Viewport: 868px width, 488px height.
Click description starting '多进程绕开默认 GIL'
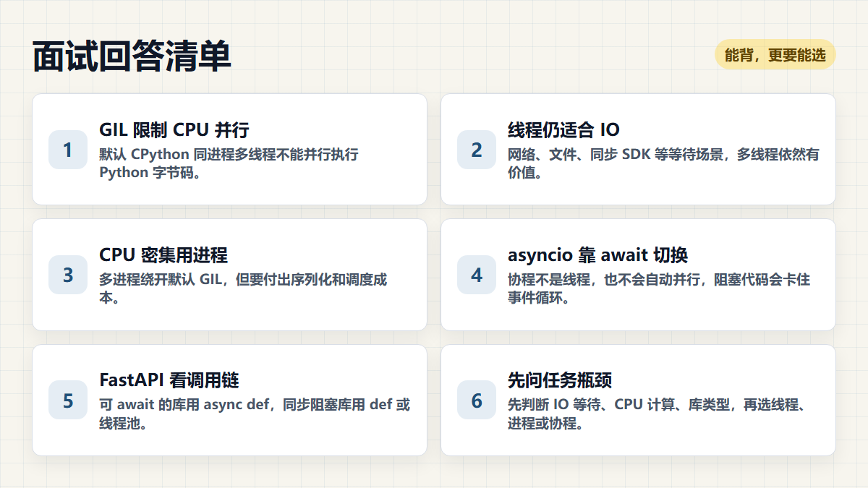(x=243, y=288)
